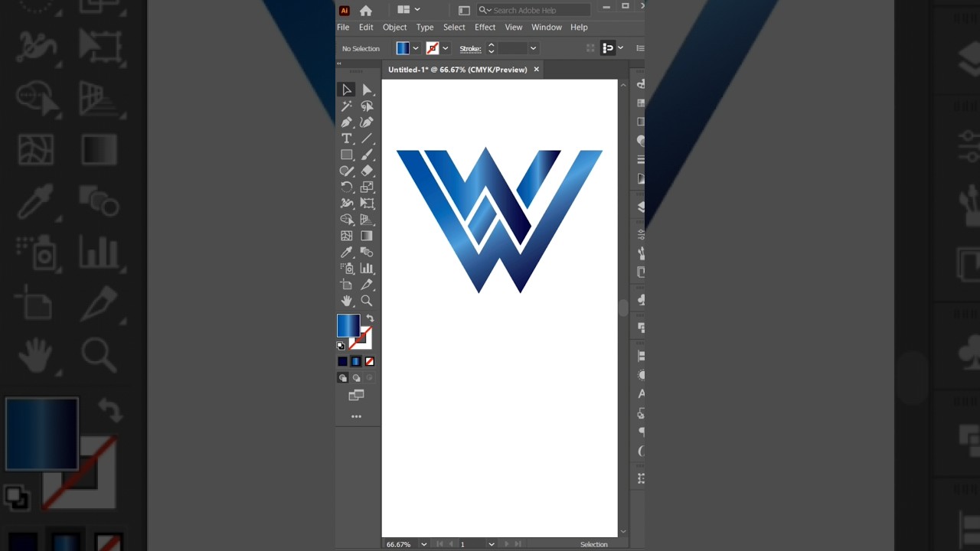Viewport: 980px width, 551px height.
Task: Change screen mode icon in toolbar
Action: 356,395
